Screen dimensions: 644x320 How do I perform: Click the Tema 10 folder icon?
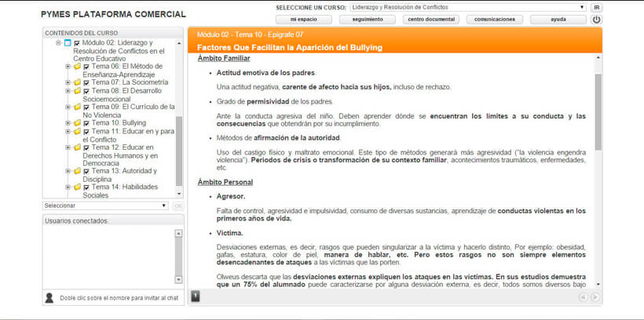pyautogui.click(x=77, y=122)
